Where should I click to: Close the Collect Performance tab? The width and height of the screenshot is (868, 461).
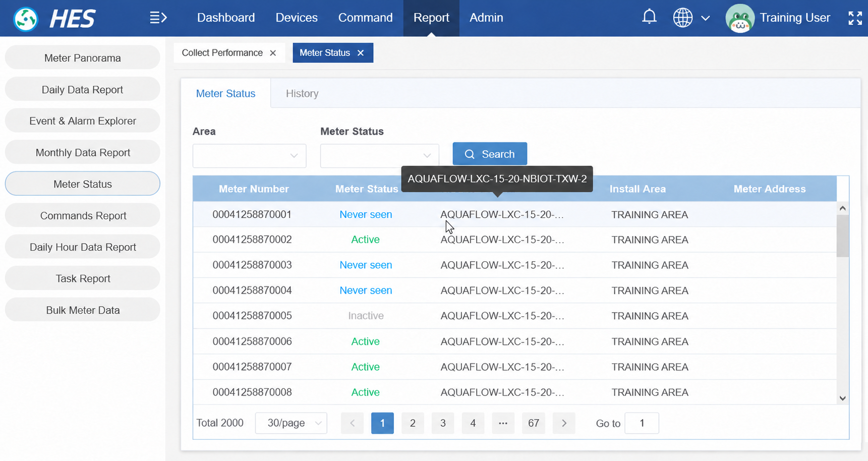tap(273, 53)
